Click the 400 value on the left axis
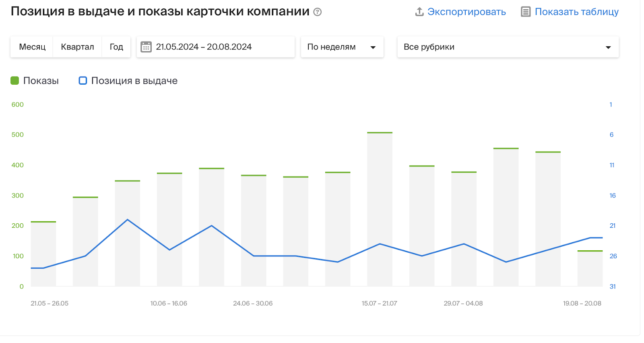Screen dimensions: 644x343 click(17, 165)
